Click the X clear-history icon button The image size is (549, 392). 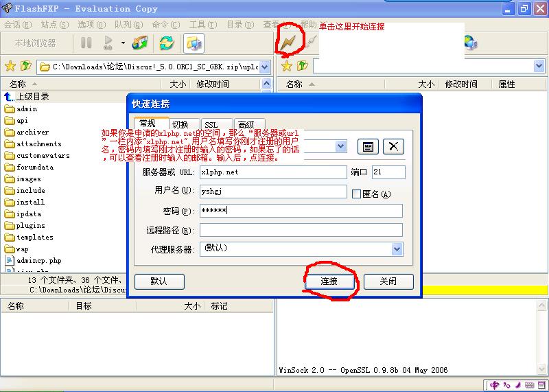pos(393,146)
